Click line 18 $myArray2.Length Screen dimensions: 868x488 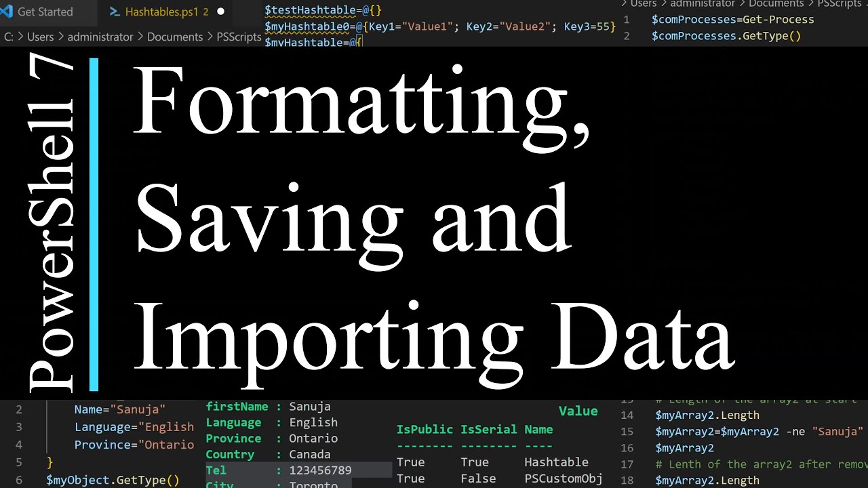pyautogui.click(x=707, y=481)
